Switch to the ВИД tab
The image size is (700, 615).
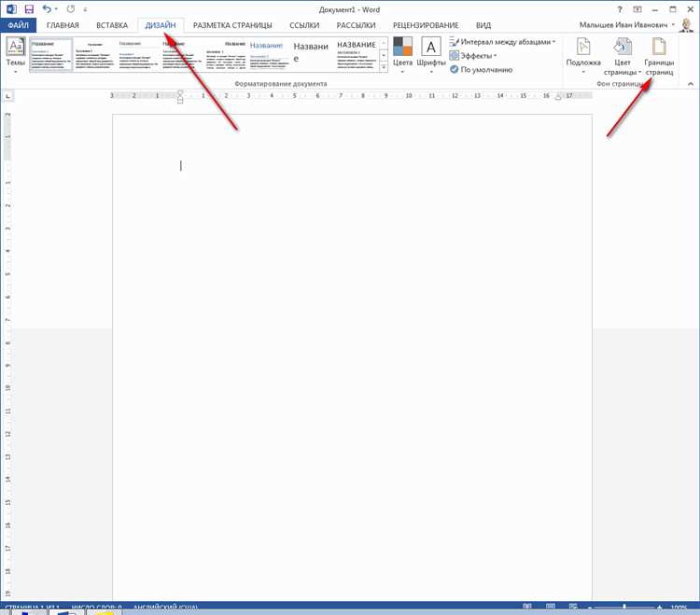click(483, 25)
